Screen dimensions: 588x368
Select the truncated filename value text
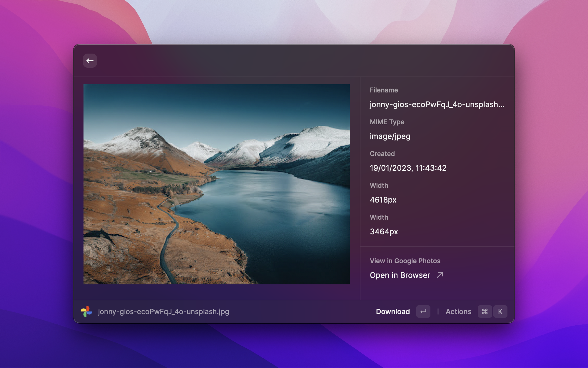coord(437,105)
